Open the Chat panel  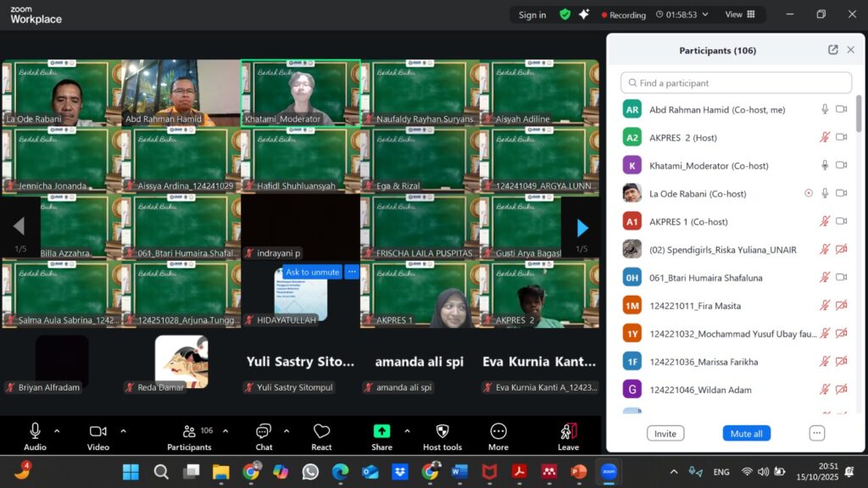pos(264,437)
